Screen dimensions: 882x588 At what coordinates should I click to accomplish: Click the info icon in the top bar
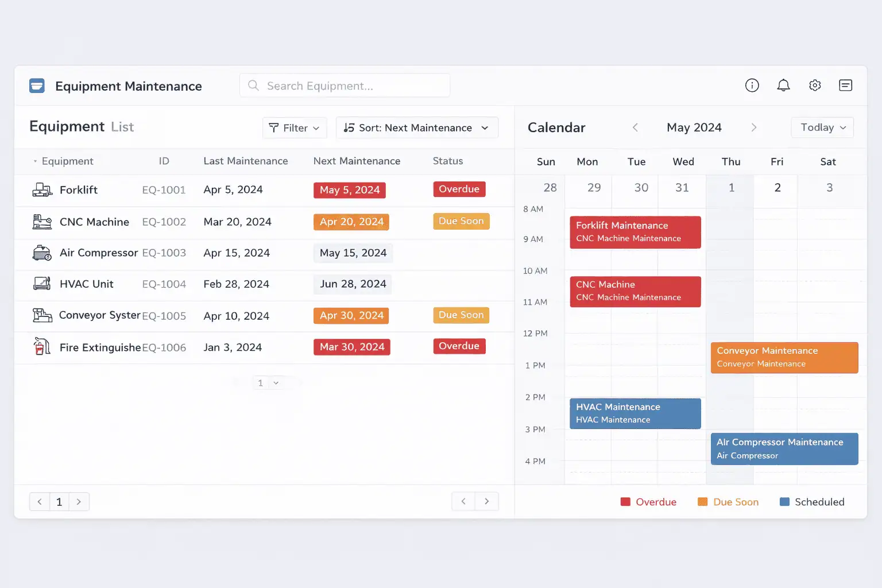(x=752, y=85)
